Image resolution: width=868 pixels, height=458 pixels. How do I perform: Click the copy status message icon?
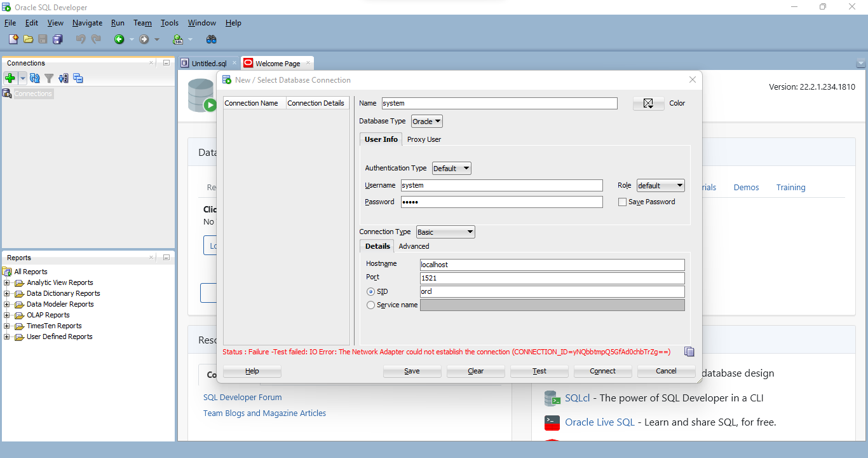689,352
